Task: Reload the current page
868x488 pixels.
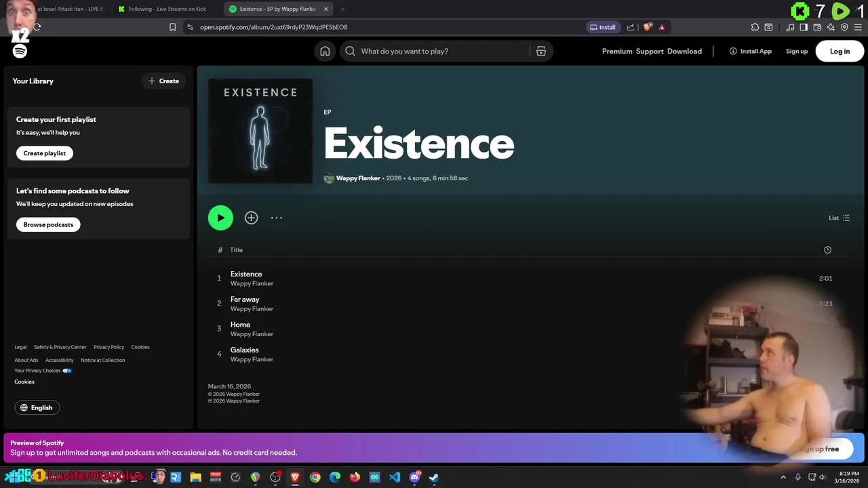Action: (x=37, y=27)
